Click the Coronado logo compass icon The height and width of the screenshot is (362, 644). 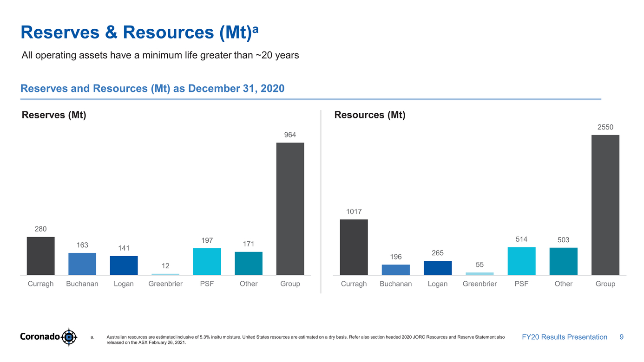click(x=69, y=337)
